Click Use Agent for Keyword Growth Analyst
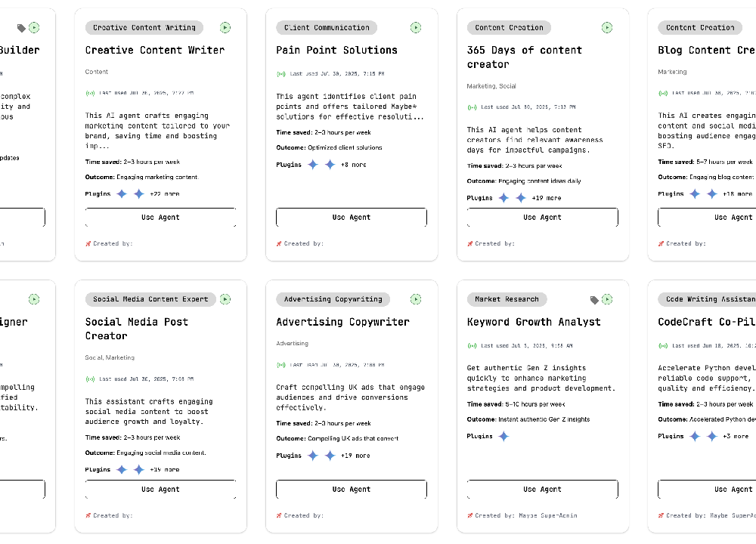This screenshot has width=756, height=544. pos(542,489)
